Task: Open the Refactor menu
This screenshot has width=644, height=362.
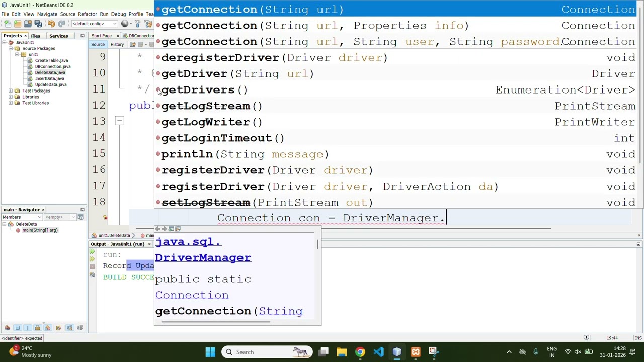Action: click(87, 14)
